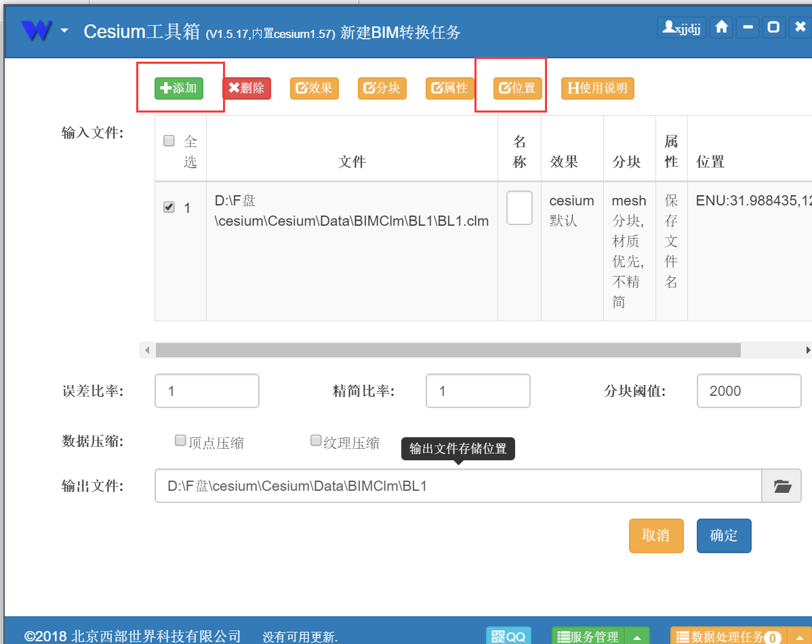
Task: Toggle the 全选 checkbox in table header
Action: 169,140
